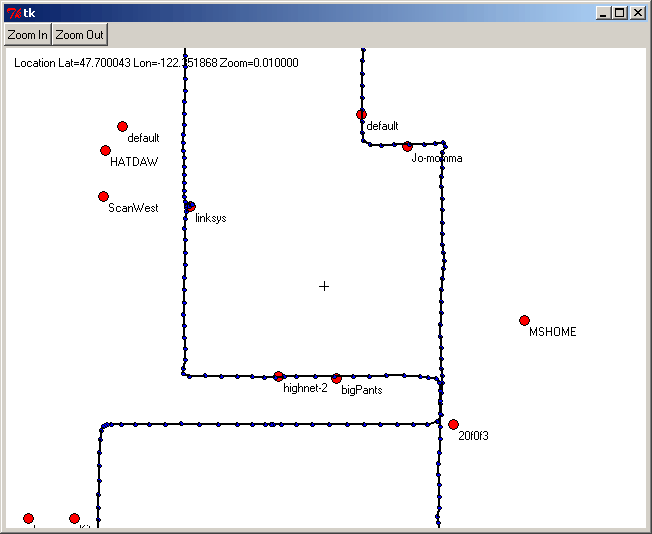The height and width of the screenshot is (534, 652).
Task: Click the crosshair at the map center
Action: point(324,287)
